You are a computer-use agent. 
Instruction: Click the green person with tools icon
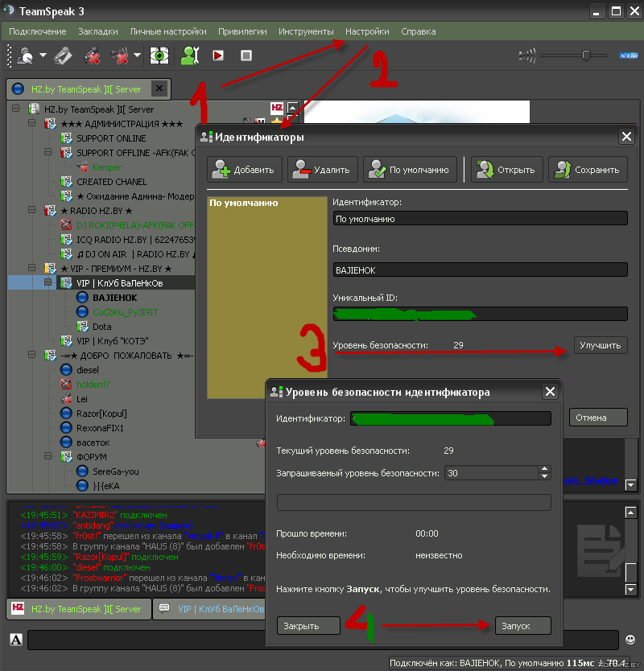point(190,56)
